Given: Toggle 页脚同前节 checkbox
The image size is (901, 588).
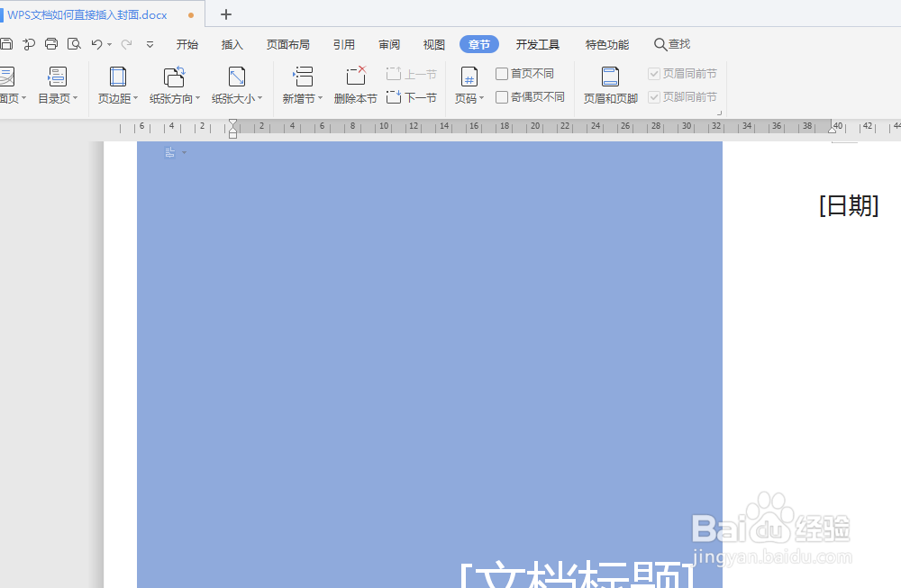Looking at the screenshot, I should pyautogui.click(x=654, y=97).
